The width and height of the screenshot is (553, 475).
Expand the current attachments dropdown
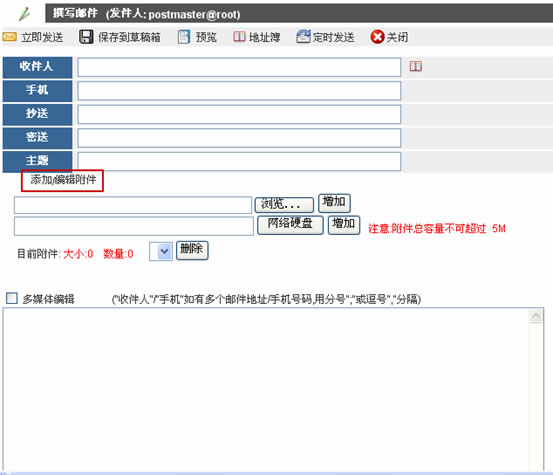(x=161, y=251)
